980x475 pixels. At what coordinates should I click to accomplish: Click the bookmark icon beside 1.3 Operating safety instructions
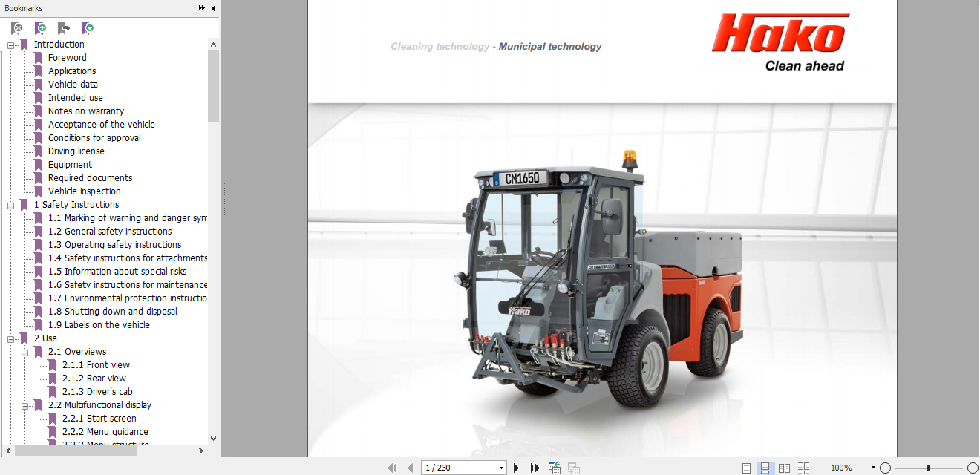(x=39, y=245)
